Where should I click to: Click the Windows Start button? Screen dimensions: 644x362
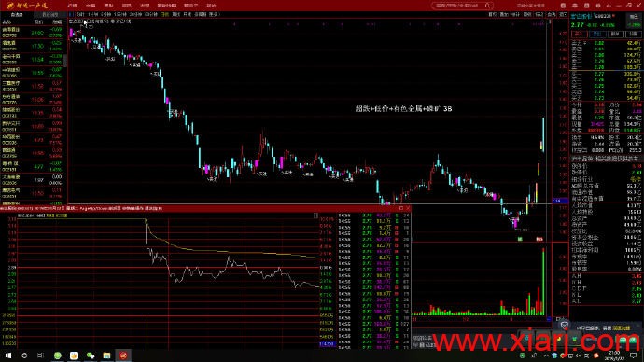tap(8, 355)
